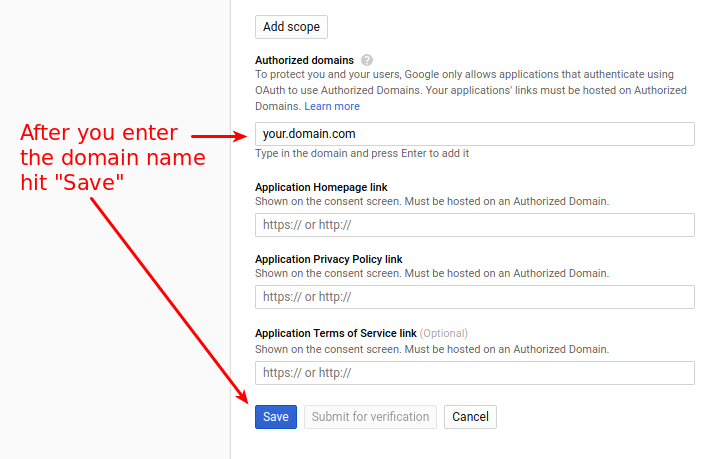Viewport: 712px width, 459px height.
Task: Select the Application Terms of Service field
Action: point(475,373)
